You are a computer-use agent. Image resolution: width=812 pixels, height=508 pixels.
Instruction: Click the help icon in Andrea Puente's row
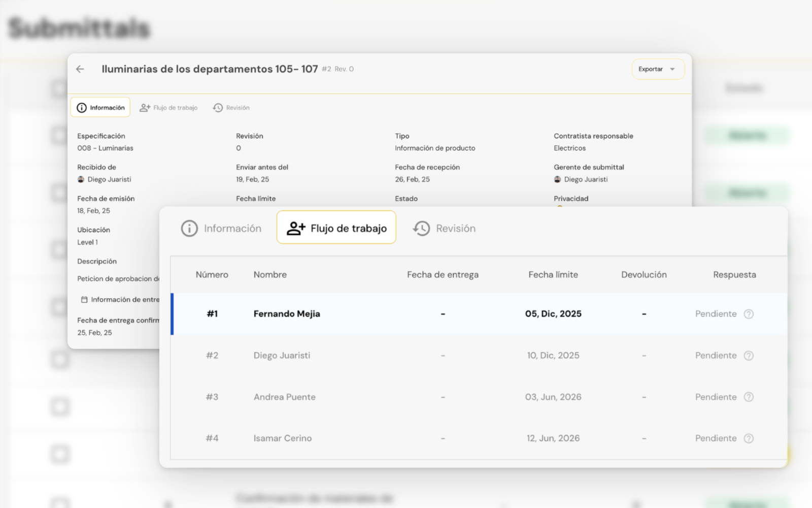coord(749,397)
